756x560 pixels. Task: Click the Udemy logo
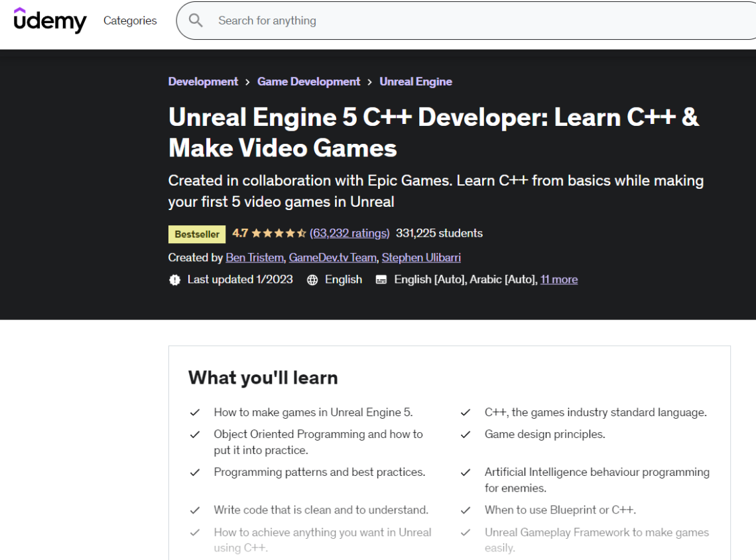(x=50, y=21)
